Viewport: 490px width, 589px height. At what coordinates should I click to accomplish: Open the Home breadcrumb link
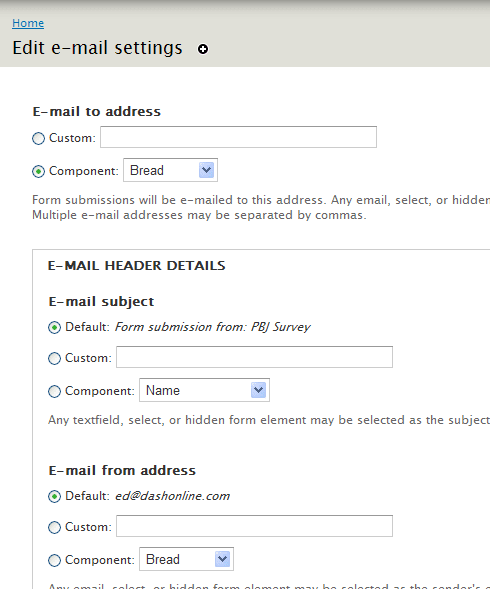point(28,23)
